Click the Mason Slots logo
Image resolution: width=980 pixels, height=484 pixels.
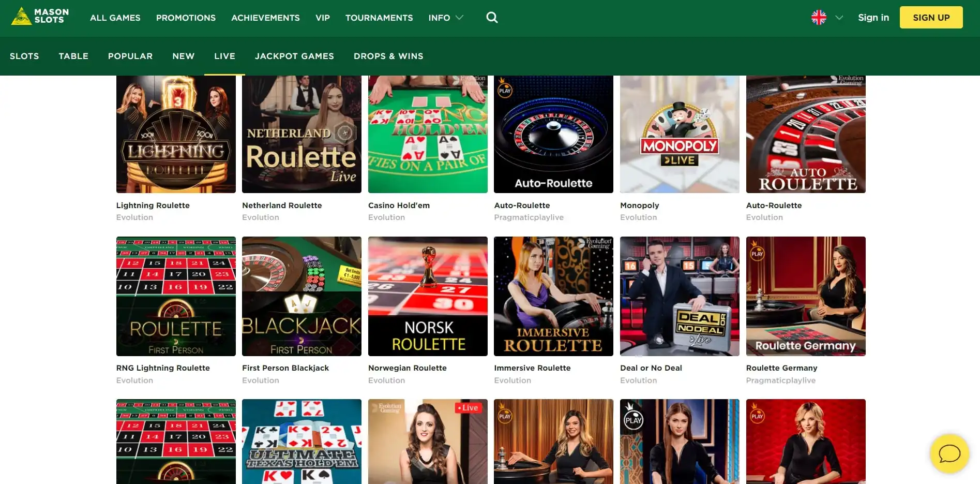pos(40,17)
